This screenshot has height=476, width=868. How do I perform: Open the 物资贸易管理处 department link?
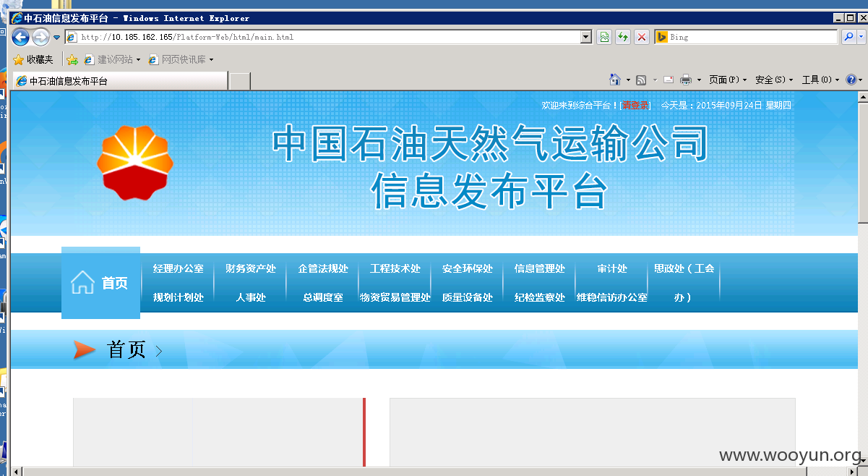click(x=395, y=297)
